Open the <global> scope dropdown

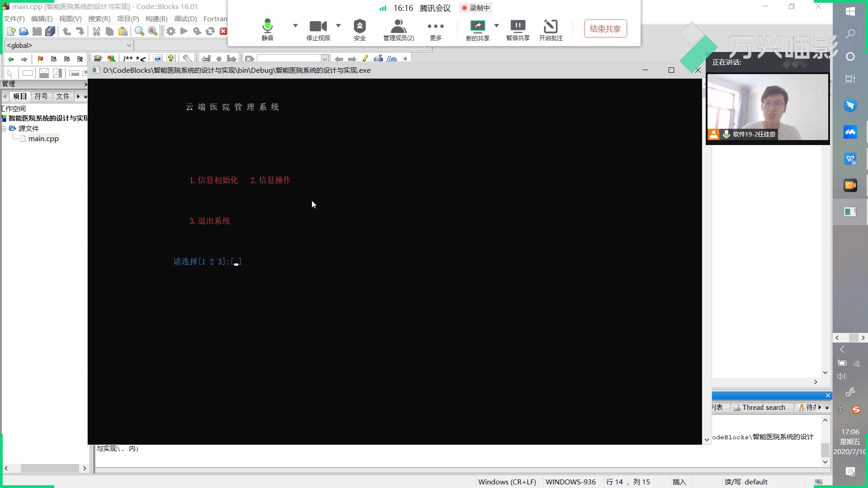click(129, 45)
